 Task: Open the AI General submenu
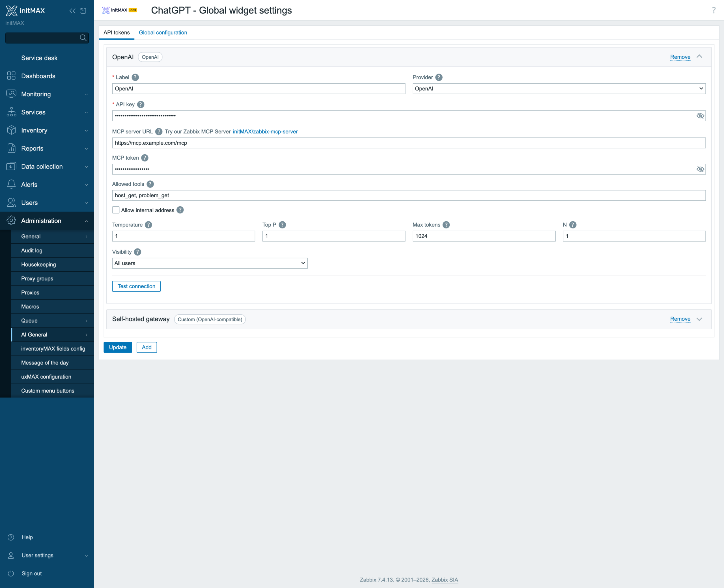tap(53, 335)
